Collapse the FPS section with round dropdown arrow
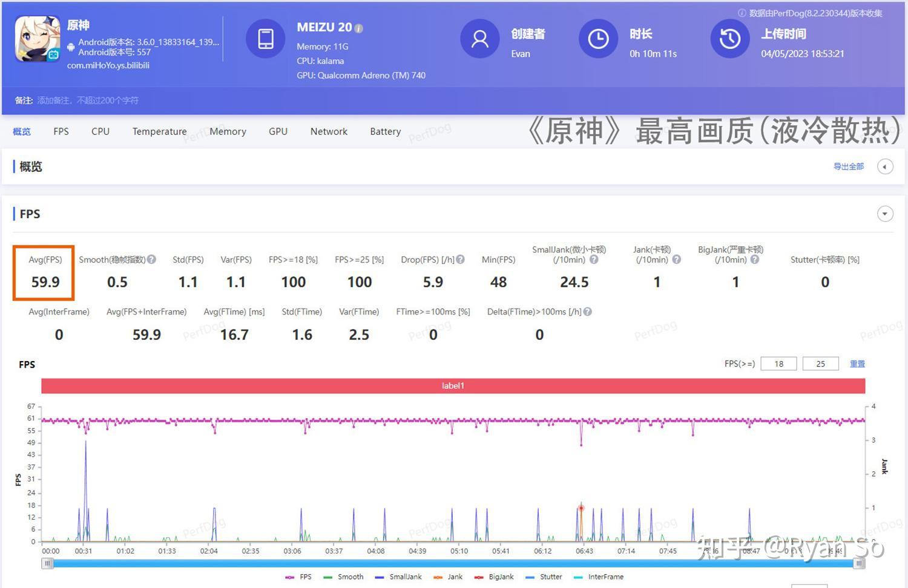 coord(885,214)
